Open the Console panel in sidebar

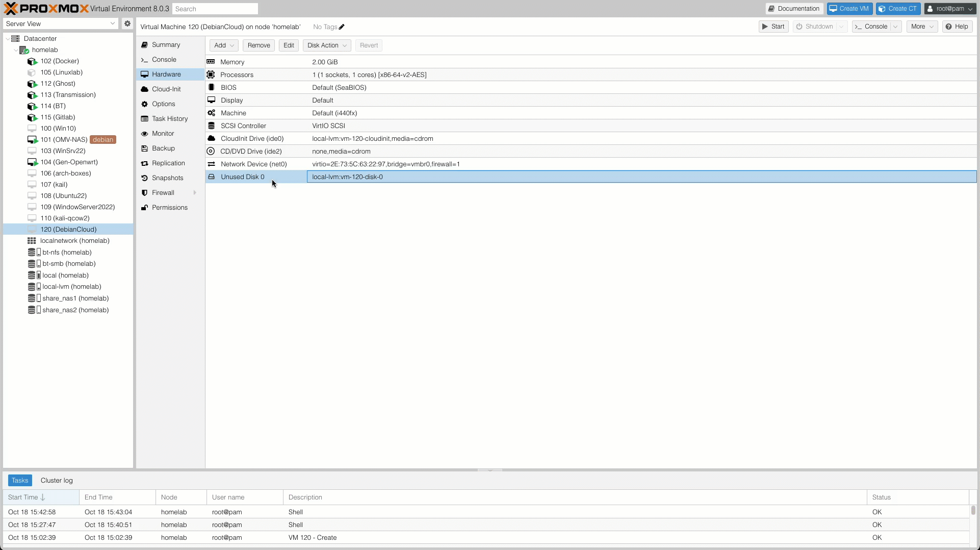tap(170, 60)
